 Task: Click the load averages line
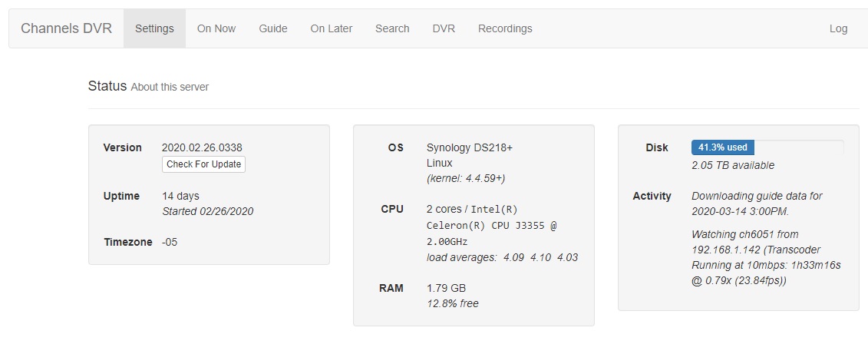[502, 257]
